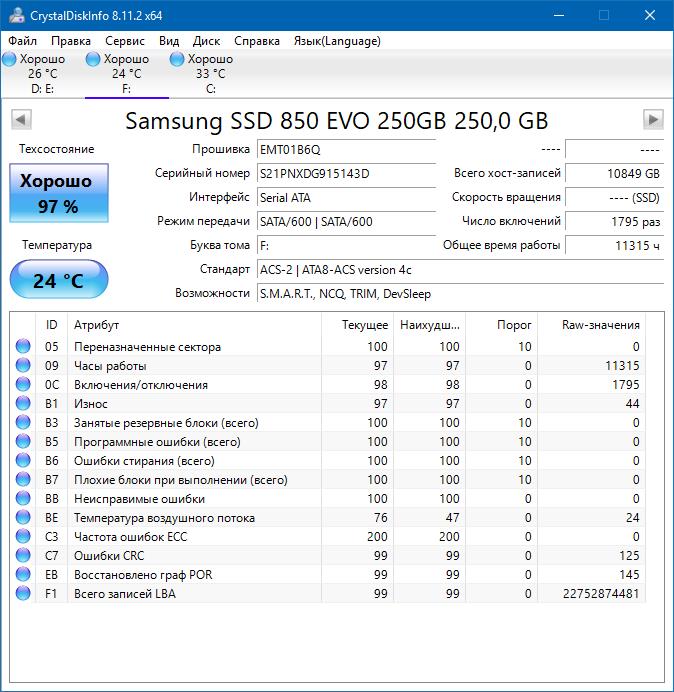Click status orb for attribute C3
The image size is (674, 692).
pos(23,536)
